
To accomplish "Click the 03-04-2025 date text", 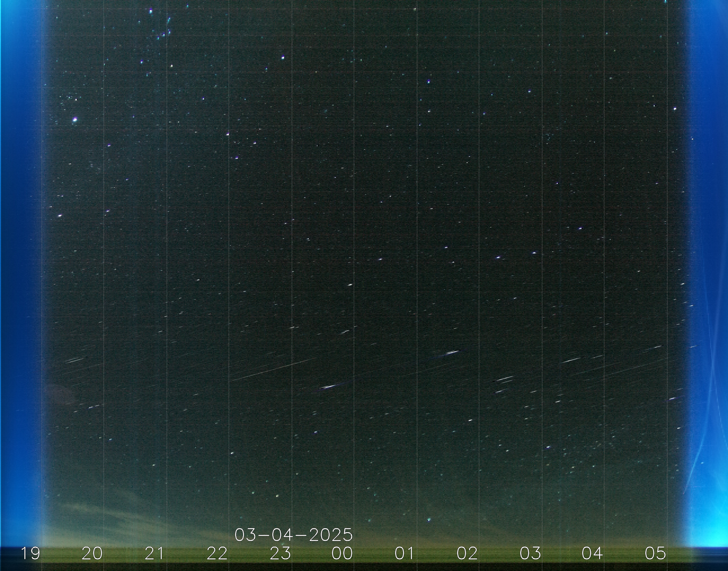I will tap(294, 535).
